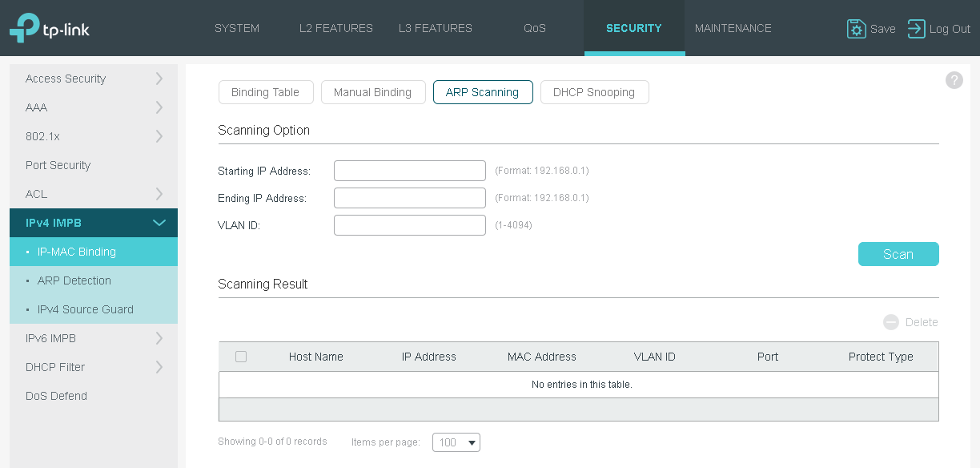The width and height of the screenshot is (980, 468).
Task: Click the Log Out text link
Action: pos(950,29)
